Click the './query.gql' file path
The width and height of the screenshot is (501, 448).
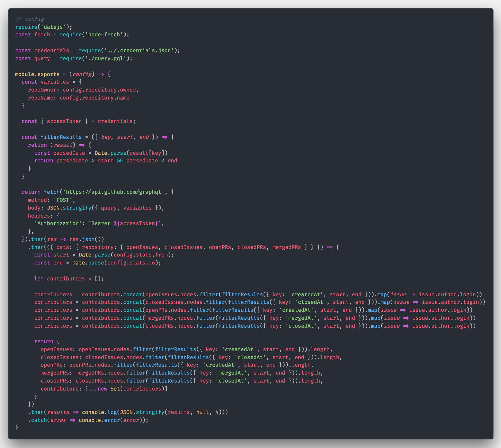point(105,58)
